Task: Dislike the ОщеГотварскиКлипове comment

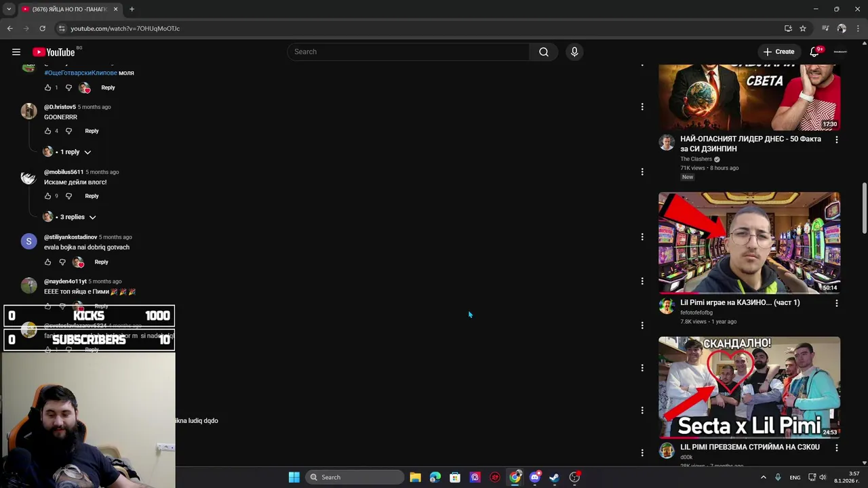Action: [x=68, y=87]
